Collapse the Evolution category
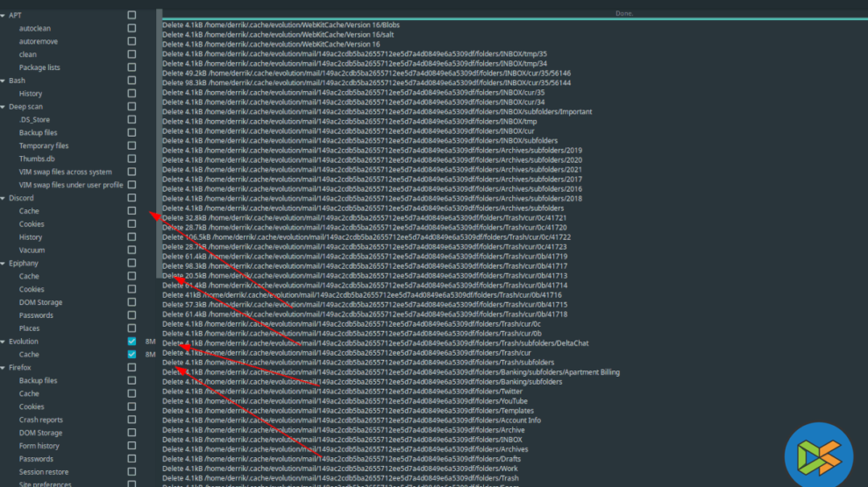Screen dimensions: 868x487 [x=3, y=342]
